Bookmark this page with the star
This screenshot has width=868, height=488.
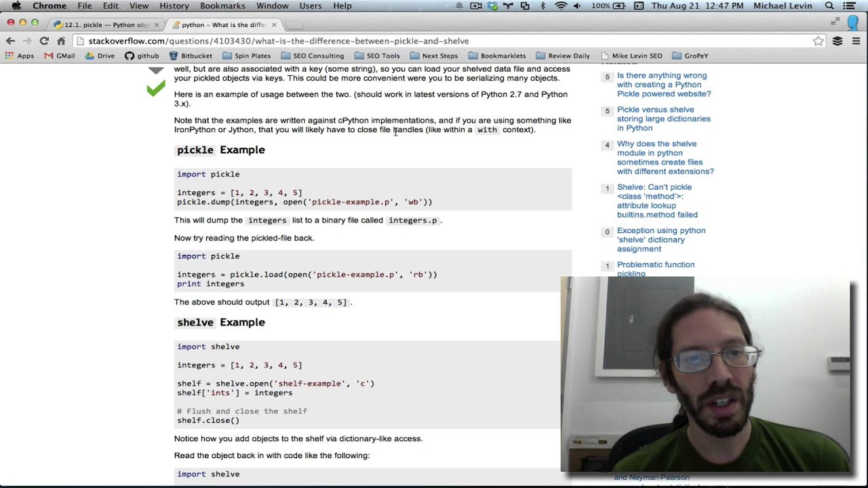click(818, 41)
